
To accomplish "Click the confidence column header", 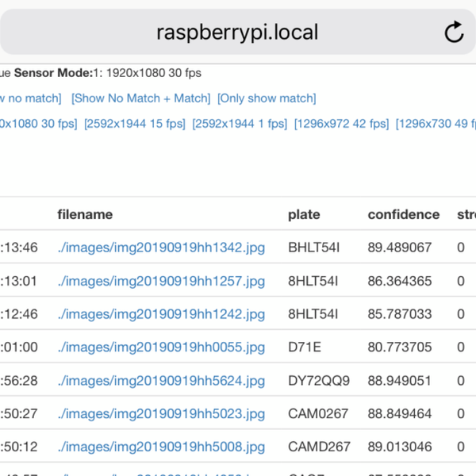I will click(x=403, y=214).
